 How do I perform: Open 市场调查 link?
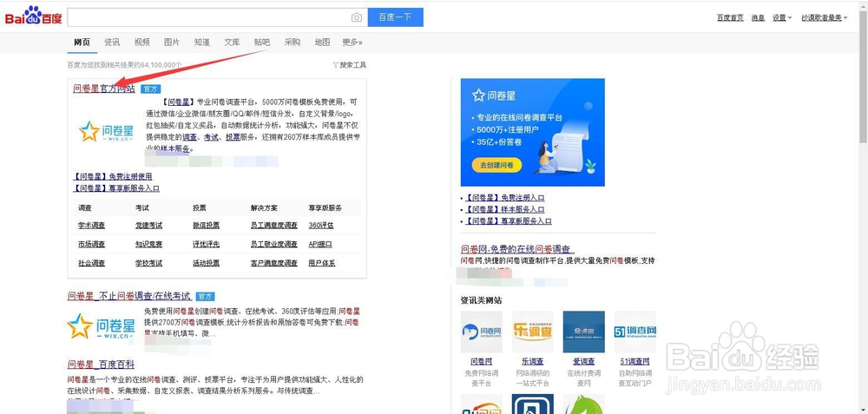point(91,244)
